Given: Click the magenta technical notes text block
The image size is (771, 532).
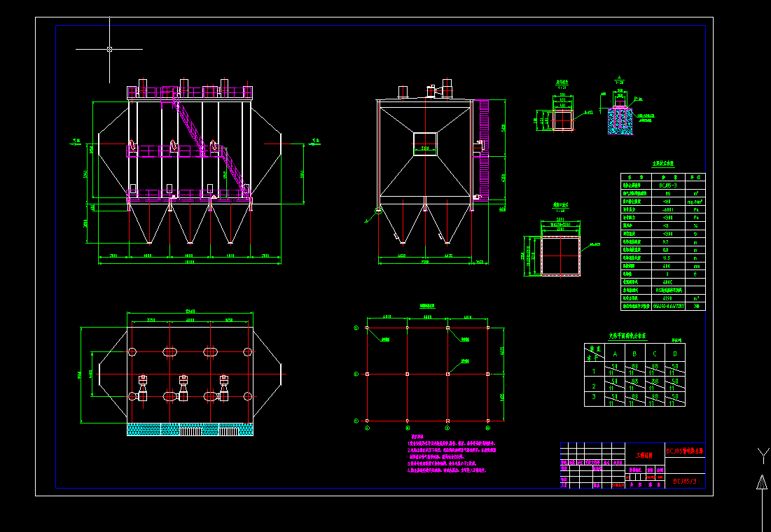Looking at the screenshot, I should pos(452,454).
